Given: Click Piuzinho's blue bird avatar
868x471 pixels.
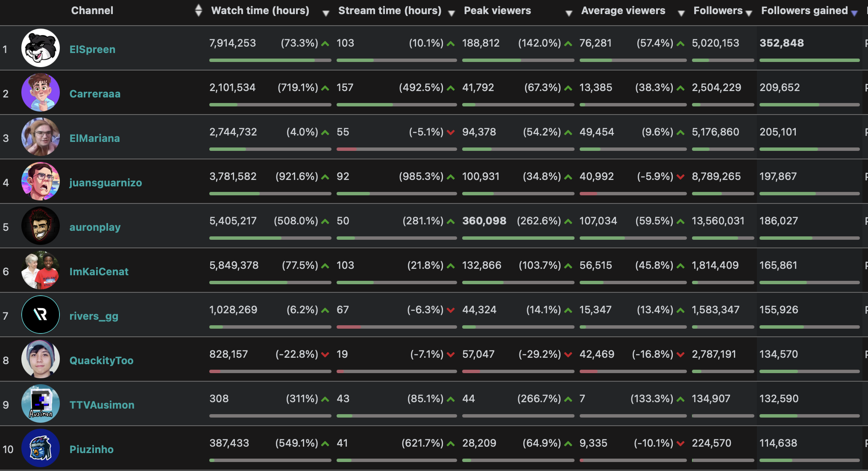Looking at the screenshot, I should tap(41, 448).
